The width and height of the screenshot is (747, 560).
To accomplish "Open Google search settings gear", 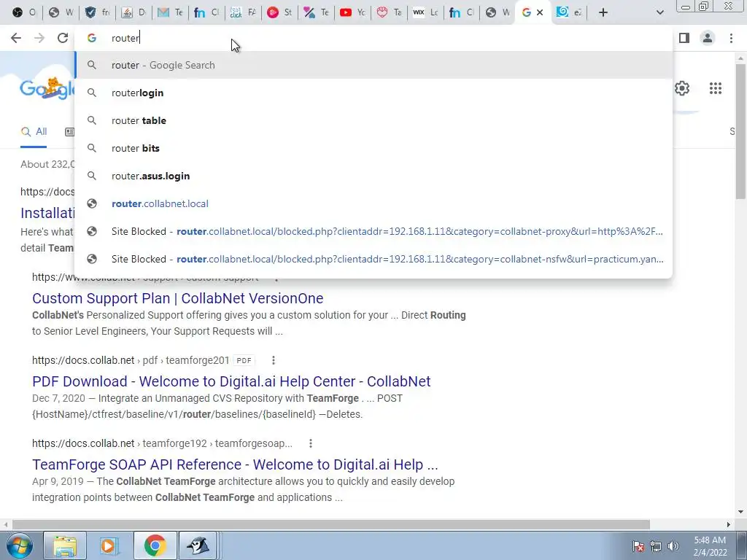I will point(682,88).
